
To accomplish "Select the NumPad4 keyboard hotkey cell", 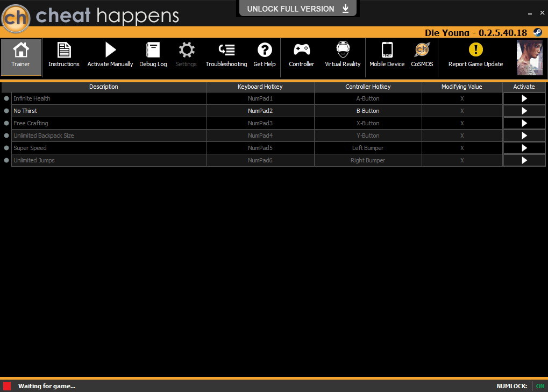I will 260,136.
